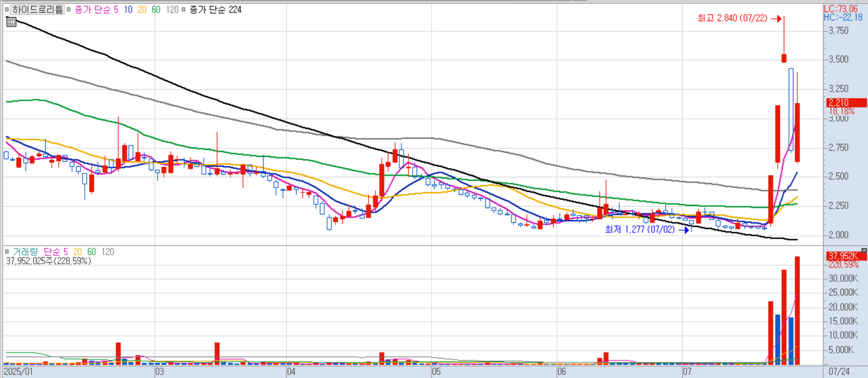Image resolution: width=868 pixels, height=378 pixels.
Task: Select the black 종가 단순 224 label
Action: (x=215, y=9)
